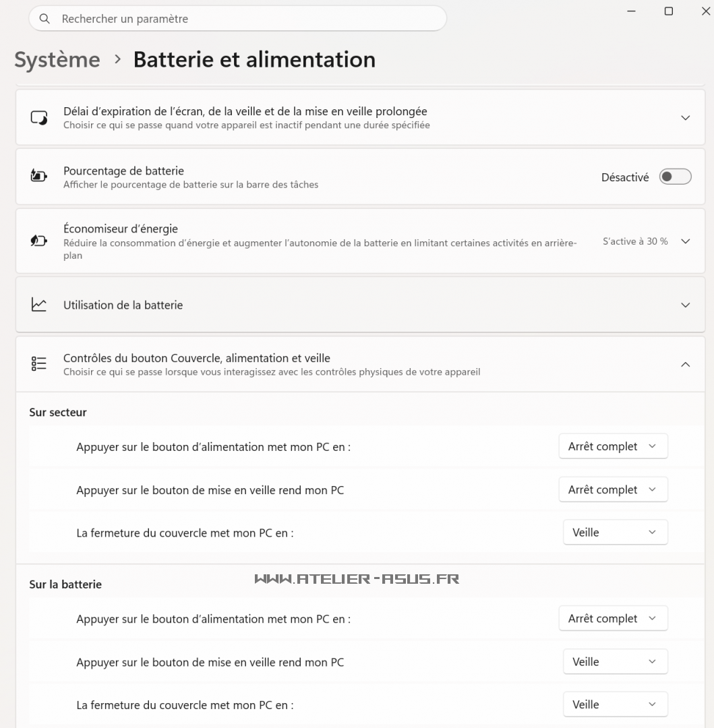Click the lid and power controls list icon
Screen dimensions: 714x728
click(x=39, y=363)
